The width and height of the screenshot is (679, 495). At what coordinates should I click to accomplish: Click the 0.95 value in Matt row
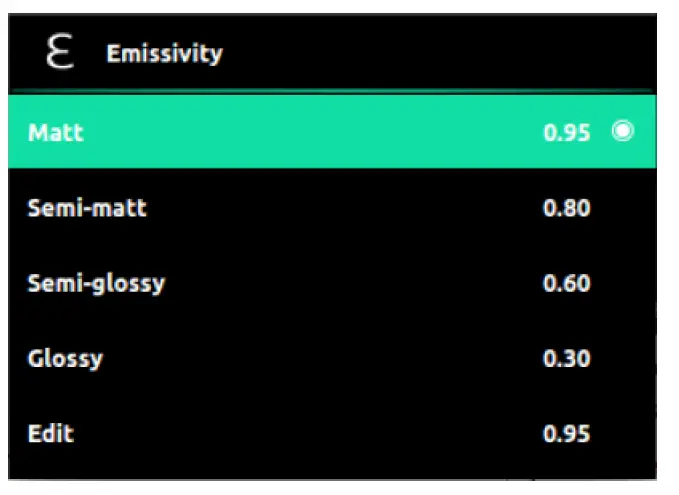566,133
